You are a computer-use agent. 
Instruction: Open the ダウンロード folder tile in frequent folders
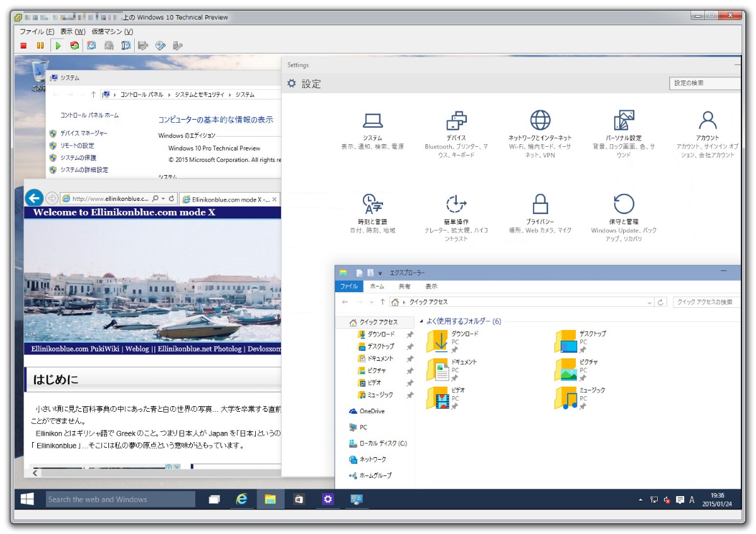(x=453, y=341)
